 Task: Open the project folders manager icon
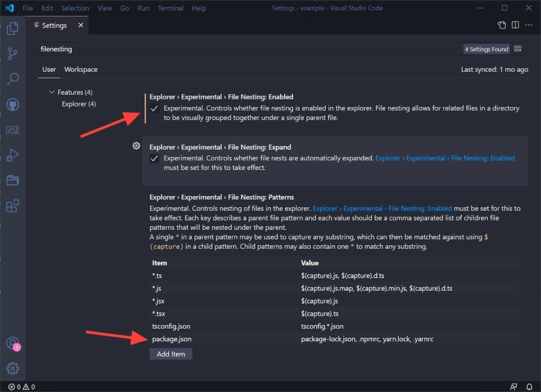pyautogui.click(x=12, y=180)
